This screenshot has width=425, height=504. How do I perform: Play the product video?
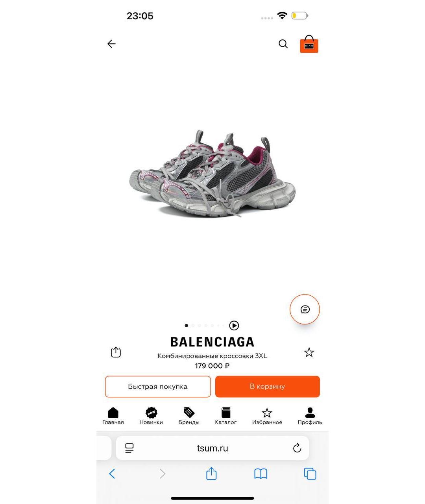coord(234,326)
